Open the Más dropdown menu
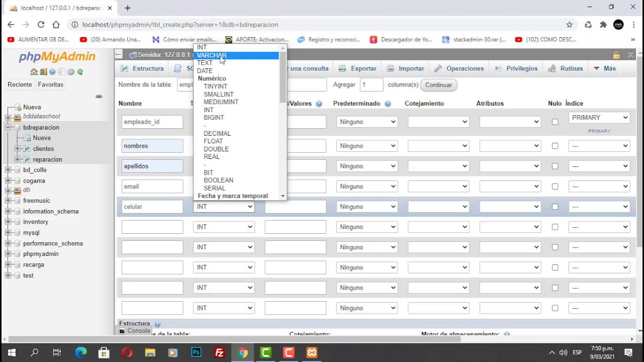This screenshot has height=362, width=644. (x=605, y=68)
